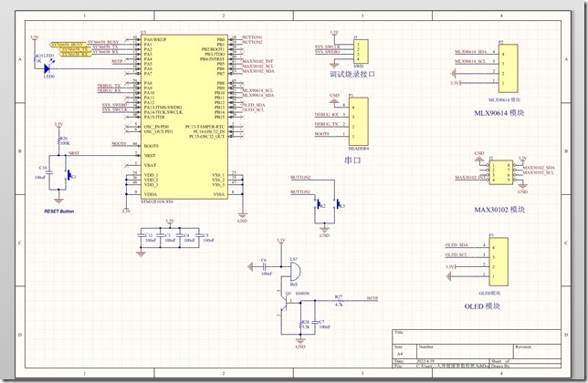Screen dimensions: 588x383
Task: Select the P2 MLX90614 connector symbol
Action: click(x=509, y=68)
